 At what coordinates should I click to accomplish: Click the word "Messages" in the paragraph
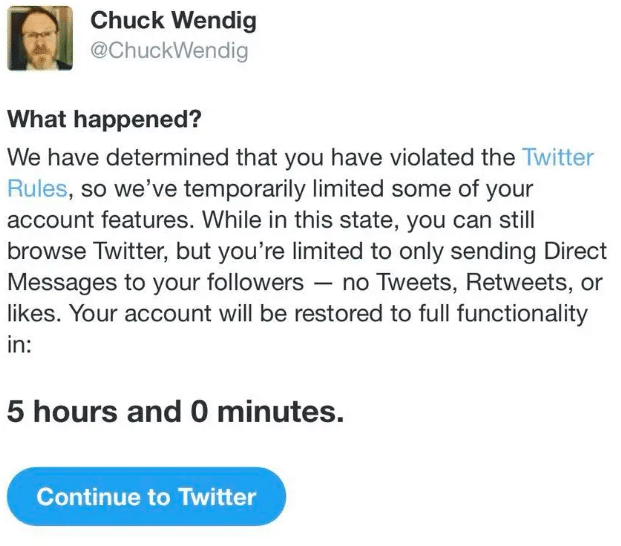56,283
